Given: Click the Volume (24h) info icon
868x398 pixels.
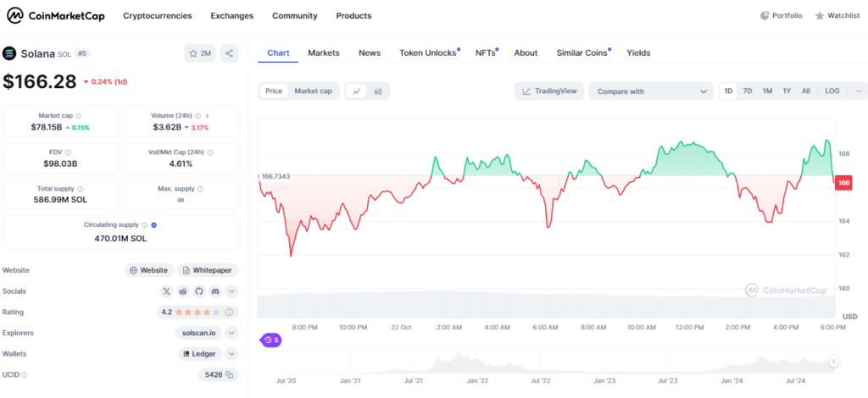Looking at the screenshot, I should tap(198, 116).
